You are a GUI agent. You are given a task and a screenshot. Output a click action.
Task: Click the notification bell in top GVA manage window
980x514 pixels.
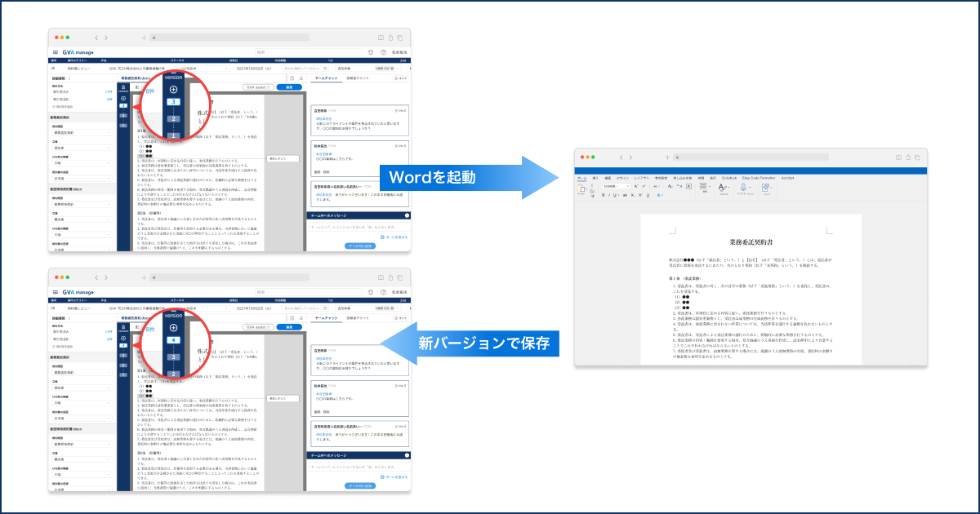click(x=372, y=52)
